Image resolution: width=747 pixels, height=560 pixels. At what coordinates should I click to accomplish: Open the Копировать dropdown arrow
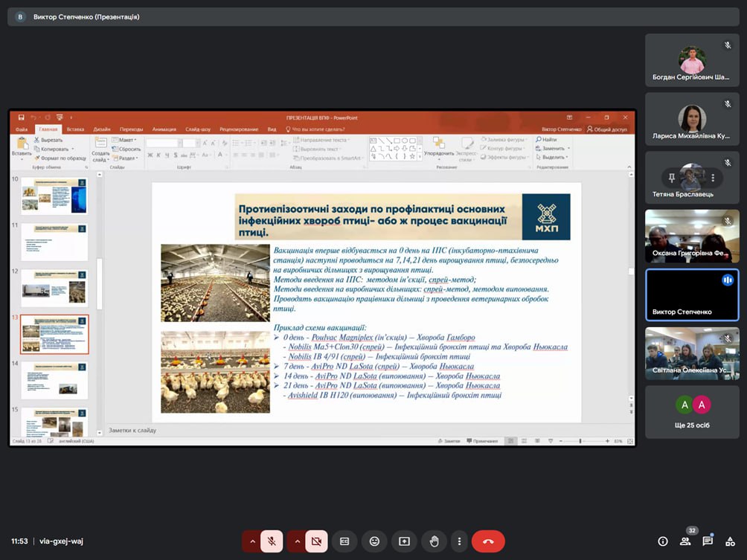tap(73, 149)
